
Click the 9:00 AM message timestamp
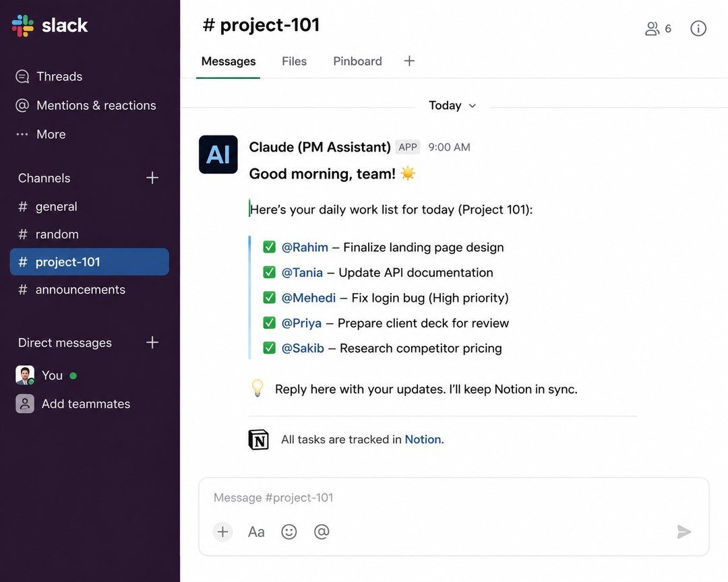coord(449,147)
